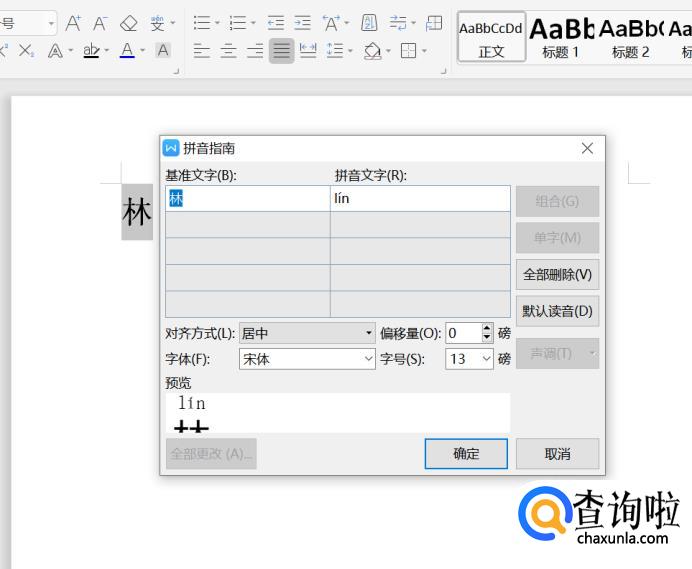Click the decrease font size icon
The image size is (692, 569).
(x=100, y=23)
